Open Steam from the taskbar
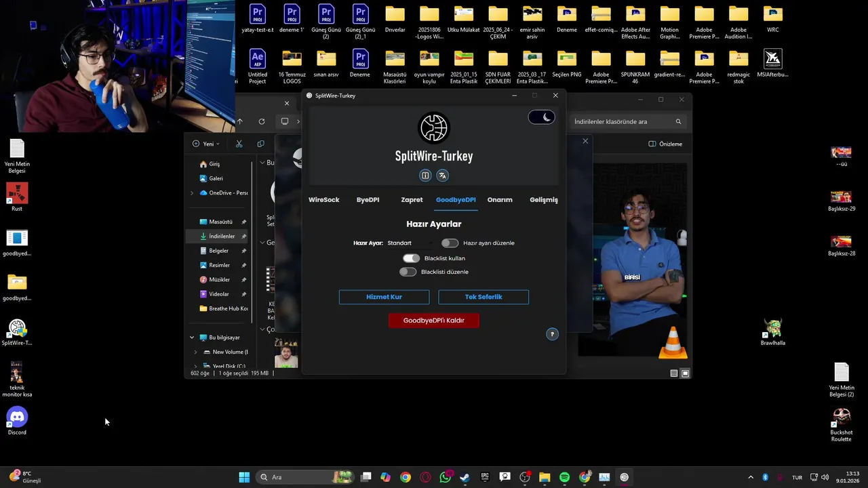This screenshot has height=488, width=868. coord(465,477)
